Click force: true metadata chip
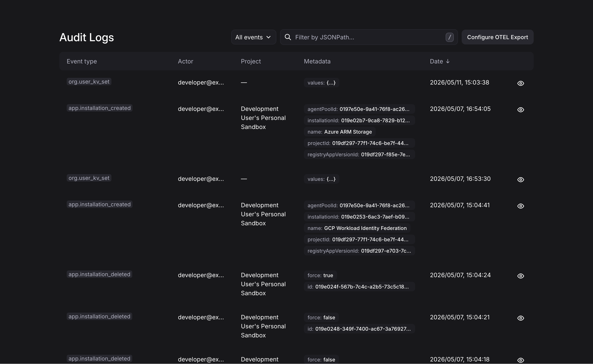 tap(320, 275)
